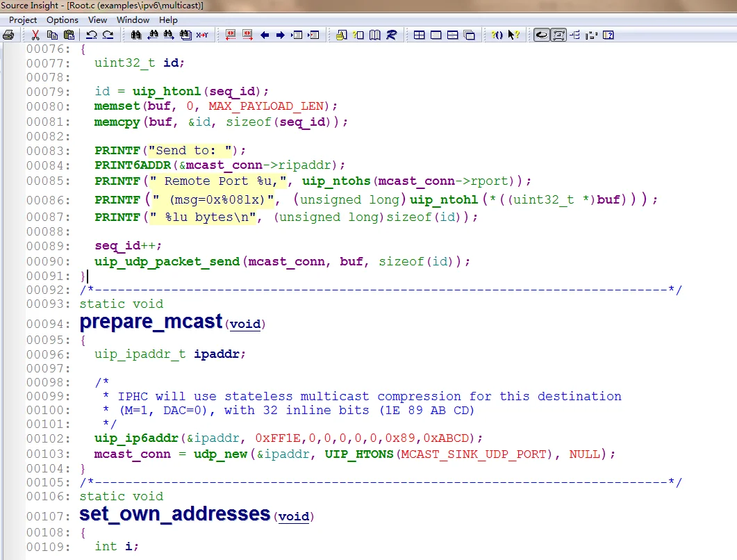
Task: Click the X→Y Replace icon
Action: coord(202,35)
